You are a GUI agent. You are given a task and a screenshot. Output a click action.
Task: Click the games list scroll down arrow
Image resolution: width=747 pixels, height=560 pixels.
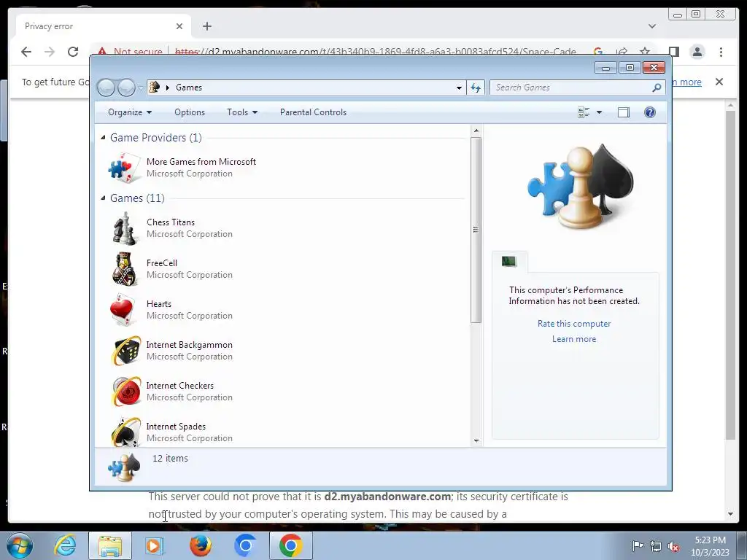click(x=476, y=441)
